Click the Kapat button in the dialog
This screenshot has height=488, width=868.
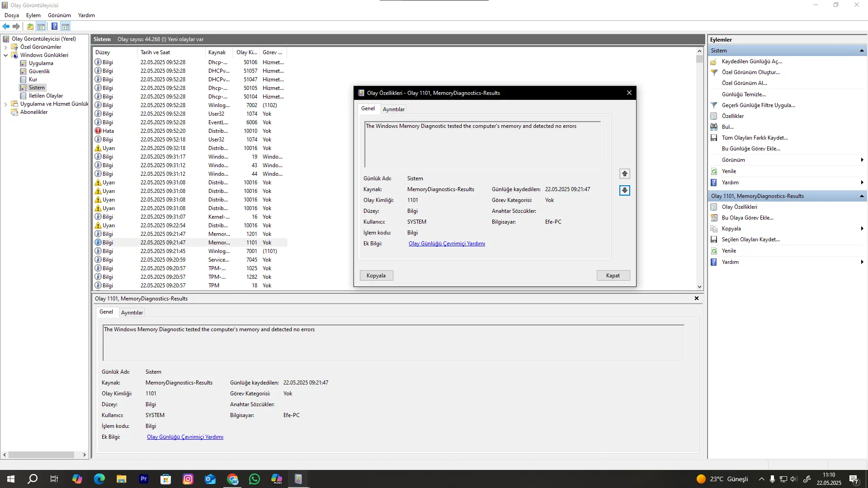click(x=613, y=276)
